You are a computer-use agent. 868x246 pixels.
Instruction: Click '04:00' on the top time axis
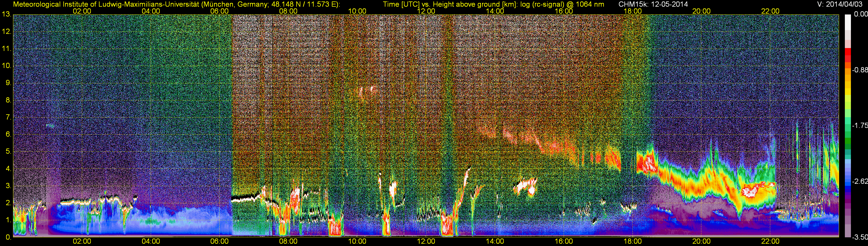[151, 11]
